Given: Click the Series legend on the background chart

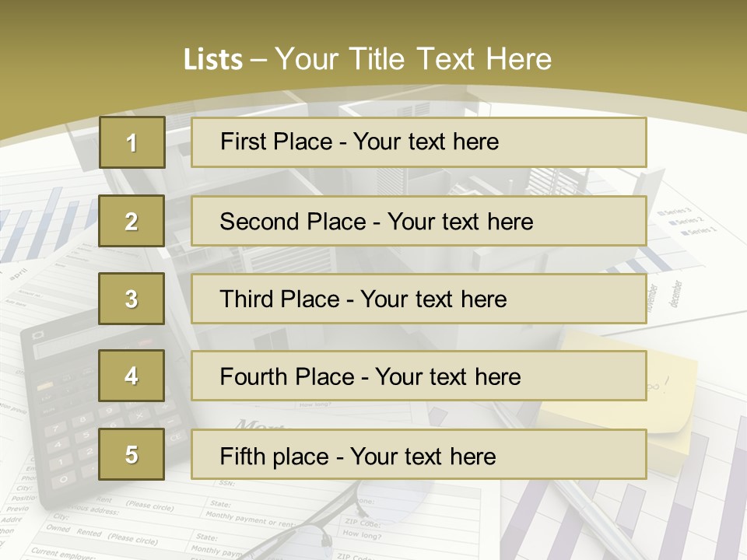Looking at the screenshot, I should point(686,220).
